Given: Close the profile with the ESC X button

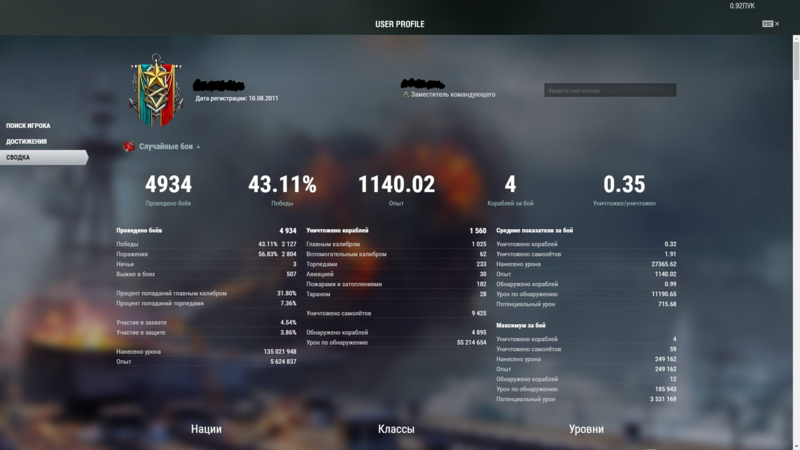Looking at the screenshot, I should point(770,24).
